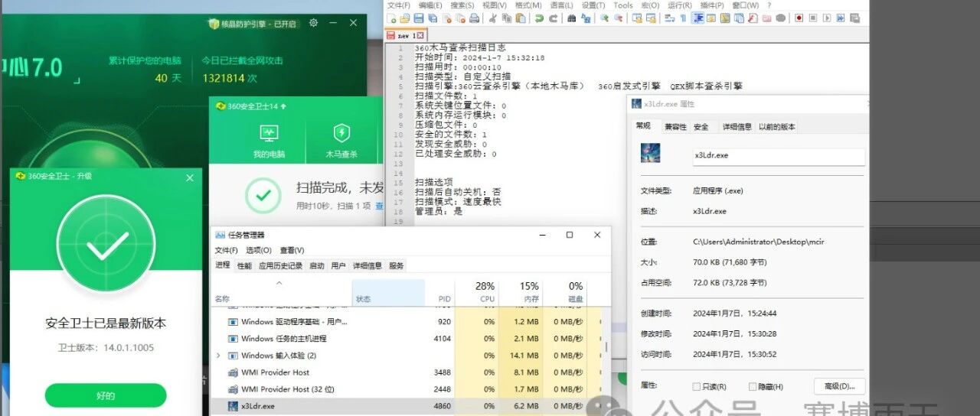
Task: Click the green Undo arrow in Notepad++
Action: [x=539, y=18]
